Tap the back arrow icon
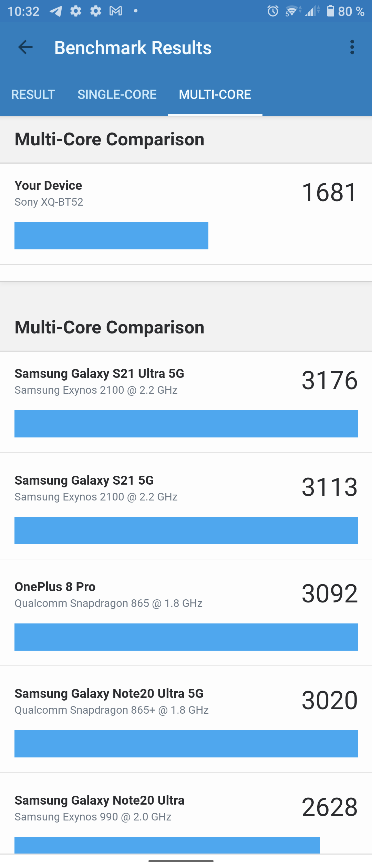The image size is (372, 868). 25,47
